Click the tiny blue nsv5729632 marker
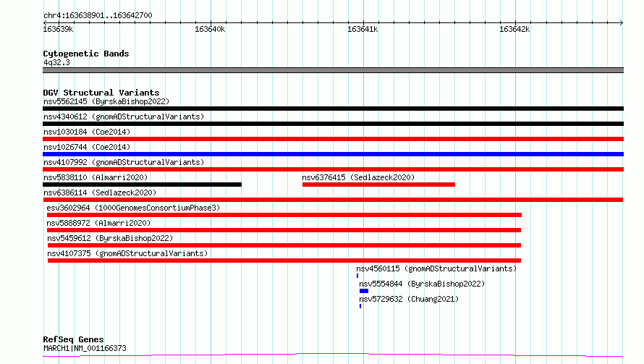Viewport: 644px width, 364px height. [x=360, y=306]
